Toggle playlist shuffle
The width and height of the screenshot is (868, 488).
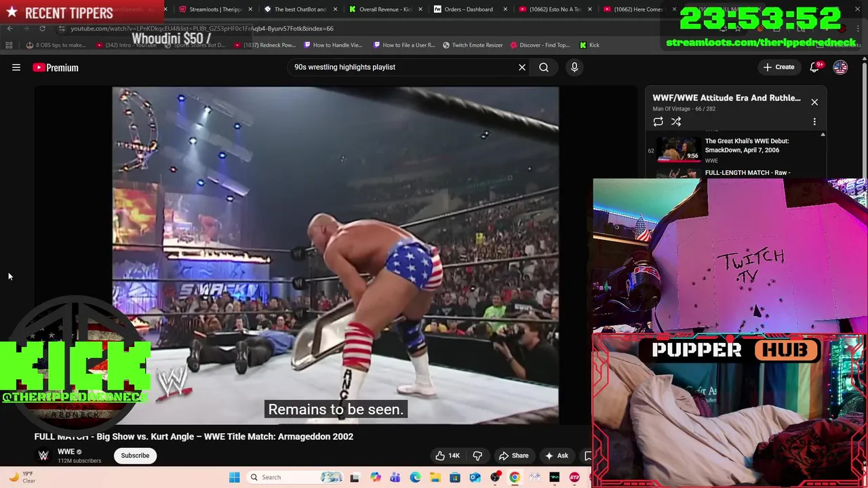(676, 122)
